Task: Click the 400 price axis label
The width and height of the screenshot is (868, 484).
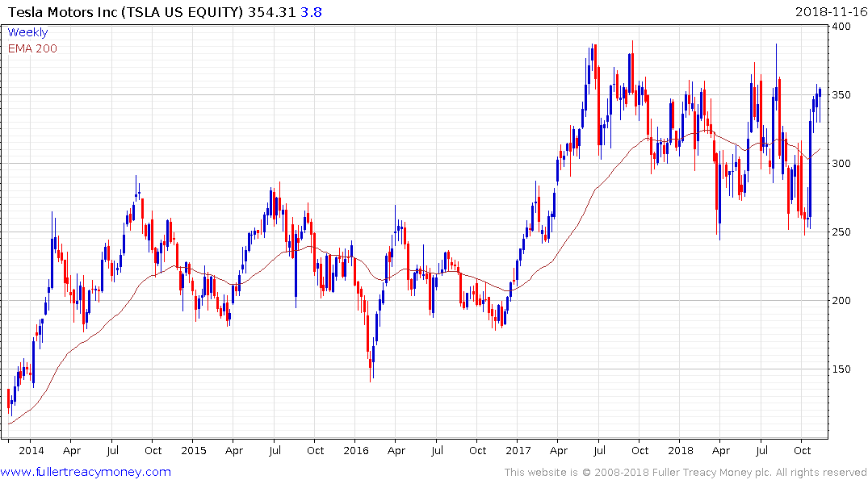Action: point(841,26)
